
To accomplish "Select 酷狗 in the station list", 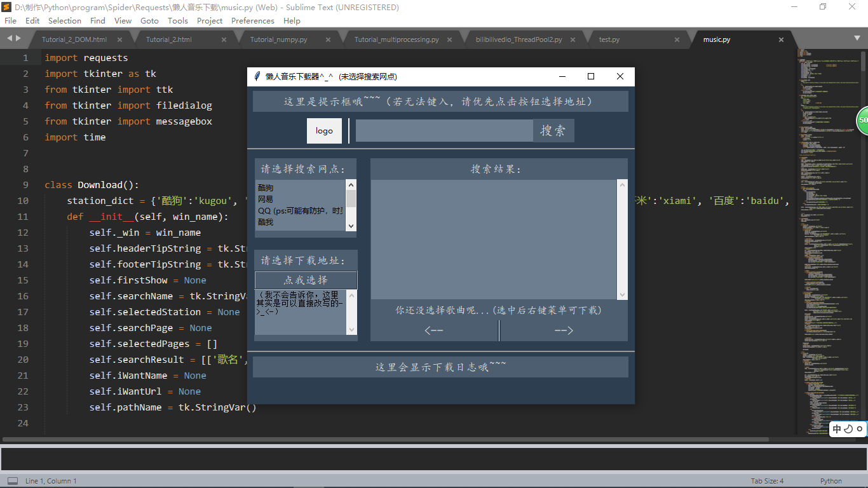I will tap(266, 188).
